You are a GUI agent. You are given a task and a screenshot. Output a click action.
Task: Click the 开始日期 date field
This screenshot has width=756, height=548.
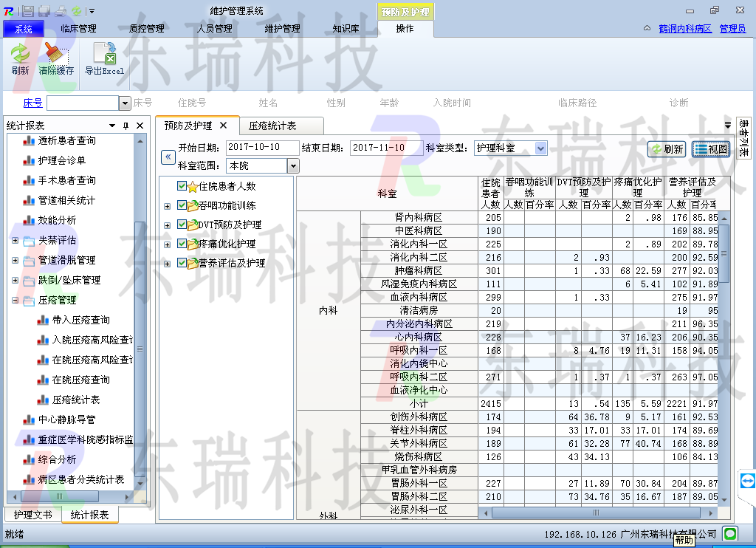pos(262,148)
